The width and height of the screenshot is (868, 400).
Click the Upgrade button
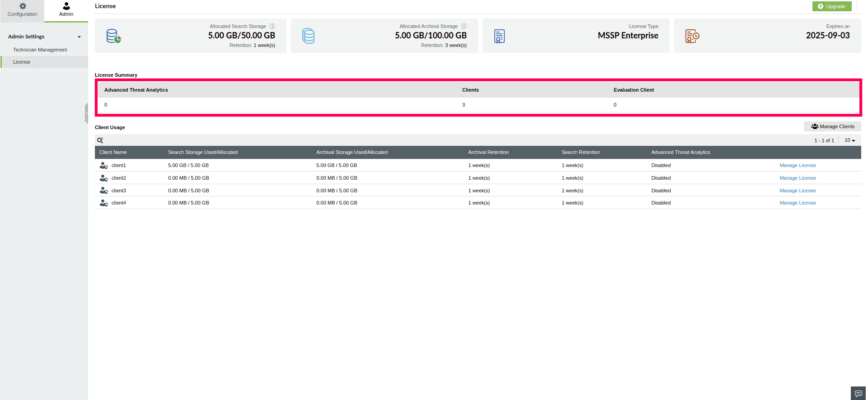(832, 6)
